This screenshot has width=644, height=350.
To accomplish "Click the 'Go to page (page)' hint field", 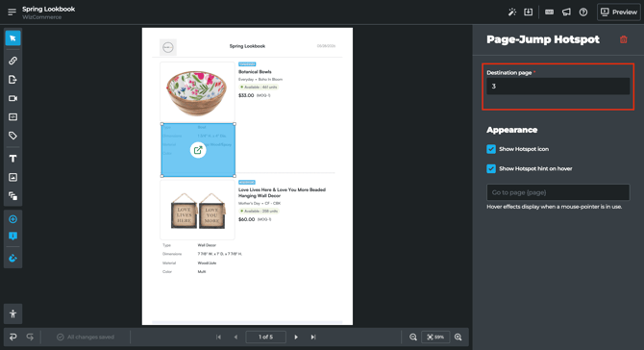I will coord(558,192).
